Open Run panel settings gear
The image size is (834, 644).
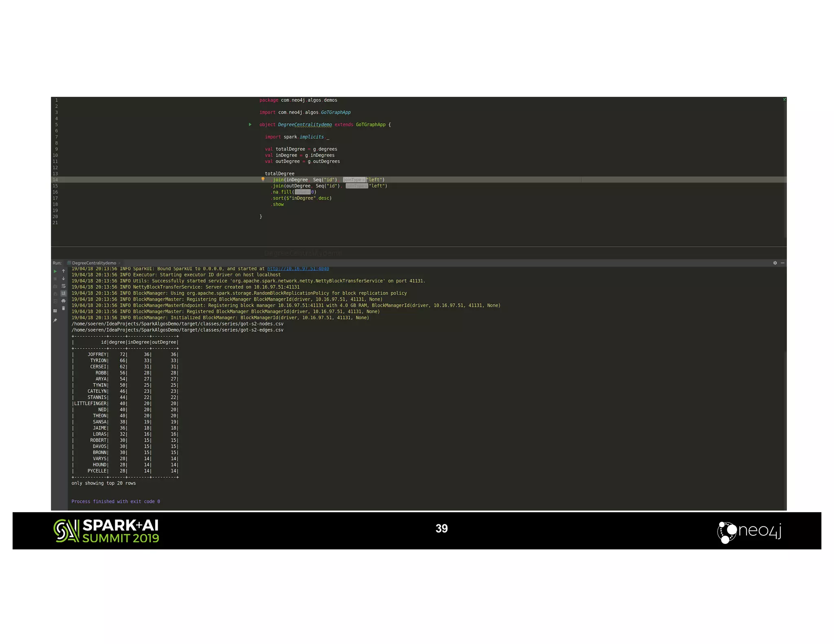pyautogui.click(x=775, y=263)
